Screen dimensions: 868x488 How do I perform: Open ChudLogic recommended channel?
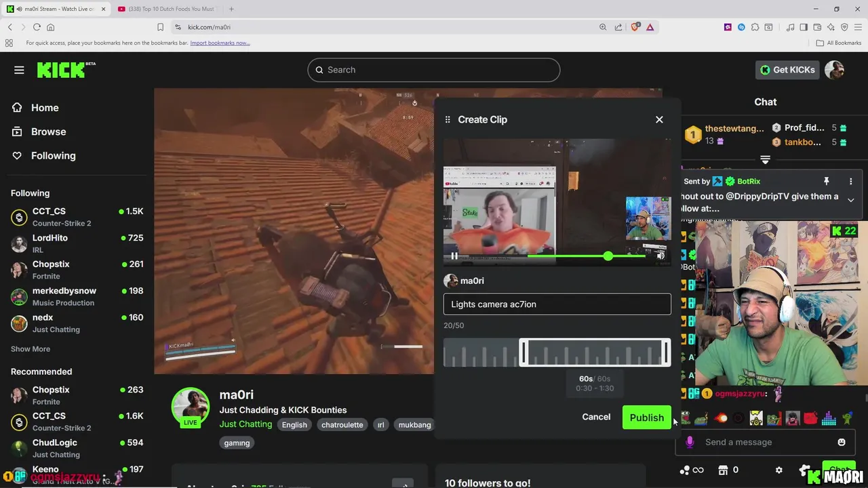(77, 448)
